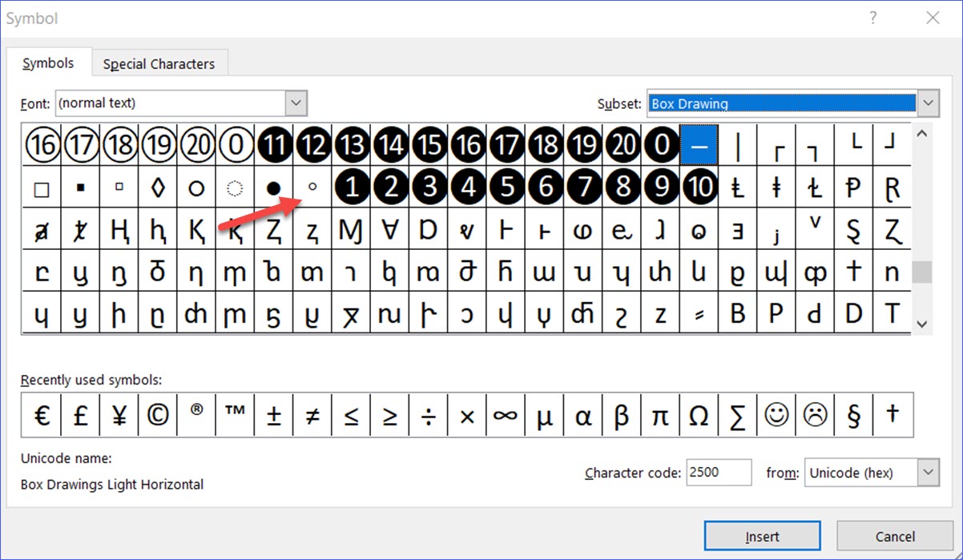Click the smiling face symbol
963x560 pixels.
point(776,416)
